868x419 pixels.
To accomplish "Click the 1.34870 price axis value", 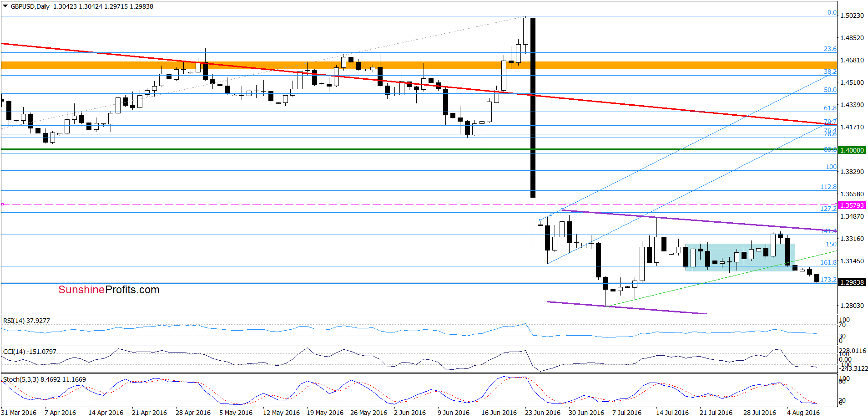I will pos(852,216).
